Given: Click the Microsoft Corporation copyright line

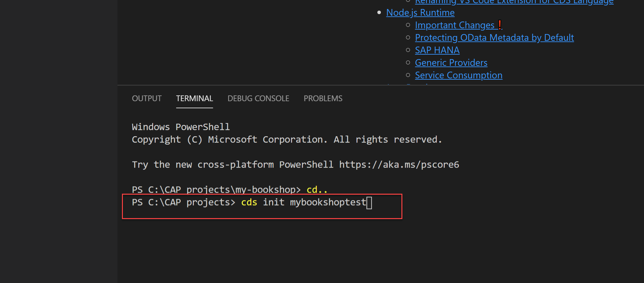Looking at the screenshot, I should click(x=287, y=139).
